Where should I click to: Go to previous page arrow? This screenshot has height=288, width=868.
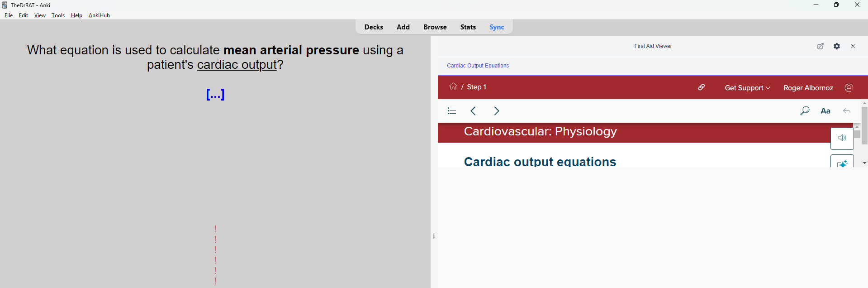coord(473,111)
